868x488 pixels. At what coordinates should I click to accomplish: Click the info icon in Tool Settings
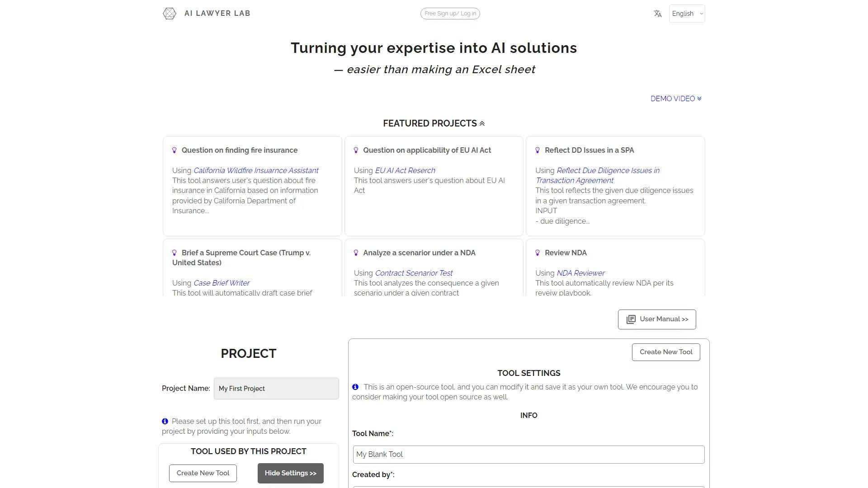[x=355, y=387]
